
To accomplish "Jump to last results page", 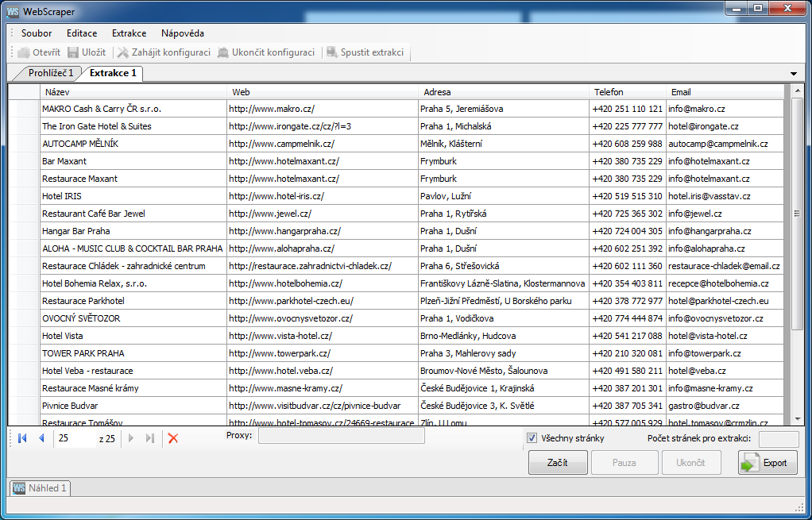I will (x=150, y=438).
